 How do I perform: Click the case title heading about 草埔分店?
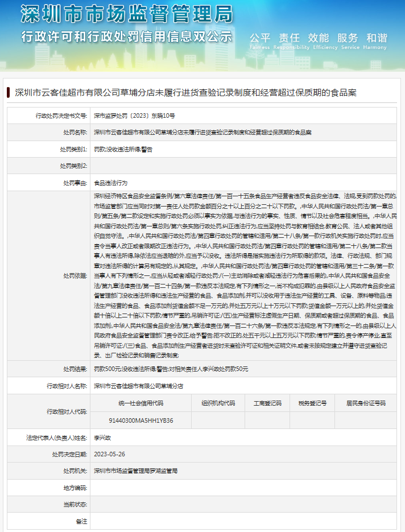185,93
